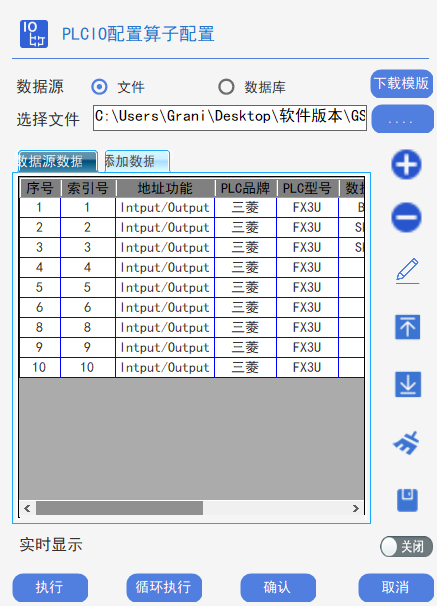The height and width of the screenshot is (606, 437).
Task: Click the pencil edit icon
Action: [x=408, y=271]
